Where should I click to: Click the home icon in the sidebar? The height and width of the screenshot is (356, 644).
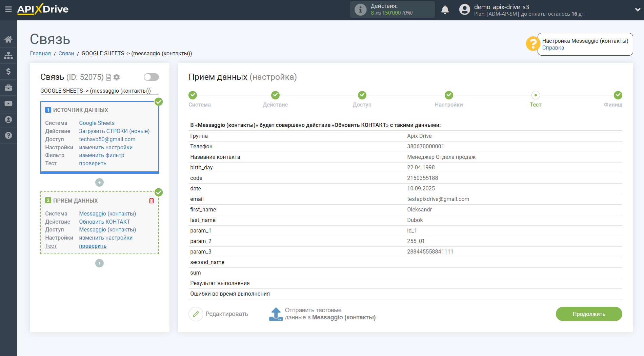pyautogui.click(x=8, y=39)
